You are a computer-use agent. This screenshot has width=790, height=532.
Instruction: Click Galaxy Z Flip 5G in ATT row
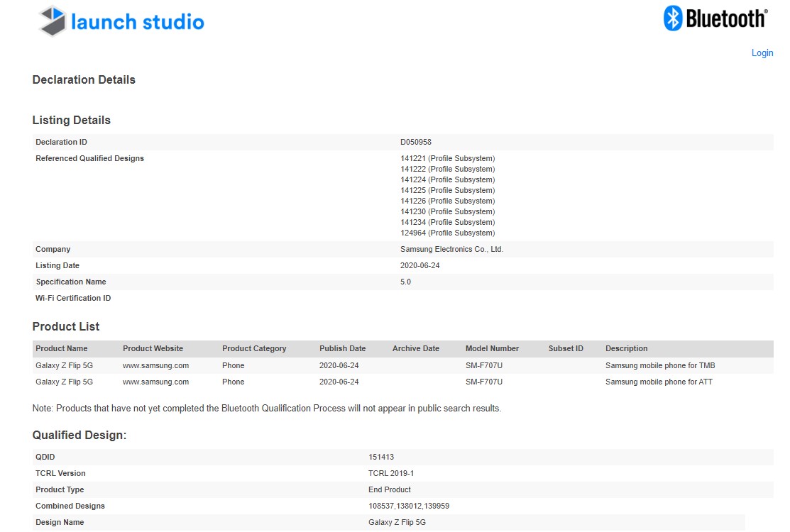64,382
